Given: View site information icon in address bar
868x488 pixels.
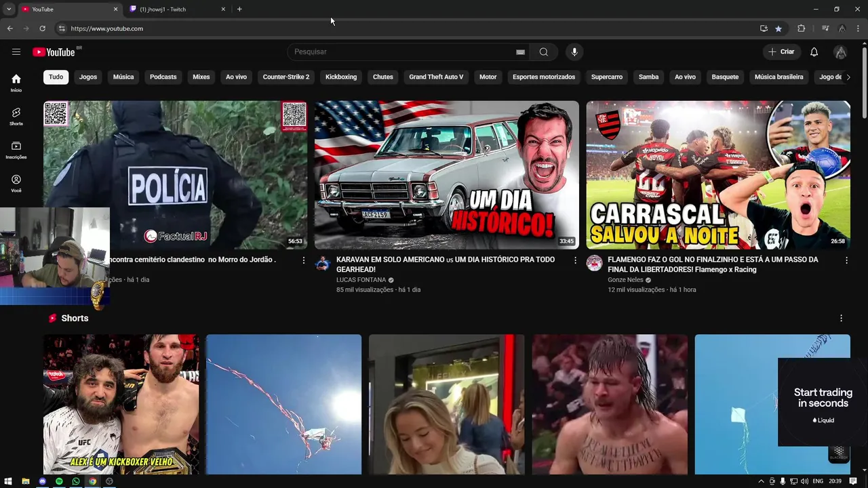Looking at the screenshot, I should (61, 28).
